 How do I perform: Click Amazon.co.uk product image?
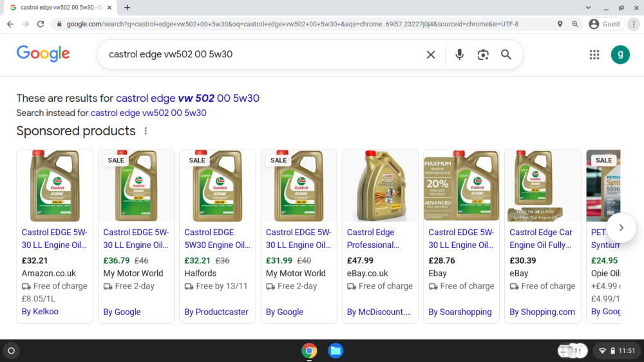(x=55, y=186)
